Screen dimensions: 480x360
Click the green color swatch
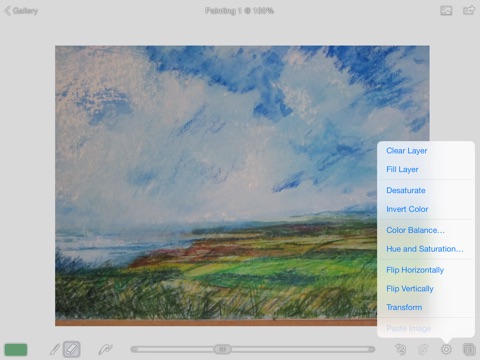coord(16,349)
